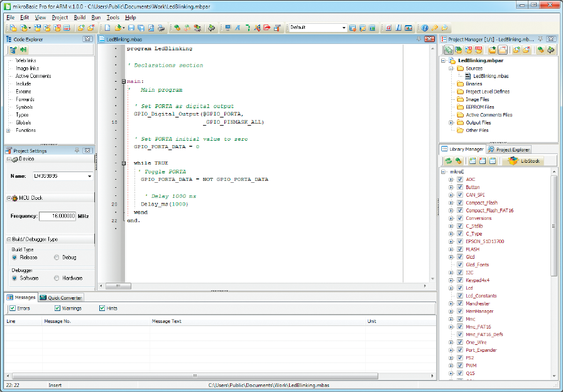This screenshot has width=563, height=392.
Task: Click the Refresh icon in Library Manager
Action: click(x=449, y=161)
